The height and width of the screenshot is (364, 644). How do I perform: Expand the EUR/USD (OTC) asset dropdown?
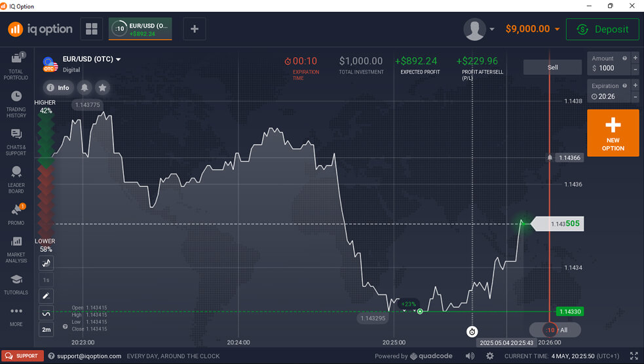pos(119,59)
